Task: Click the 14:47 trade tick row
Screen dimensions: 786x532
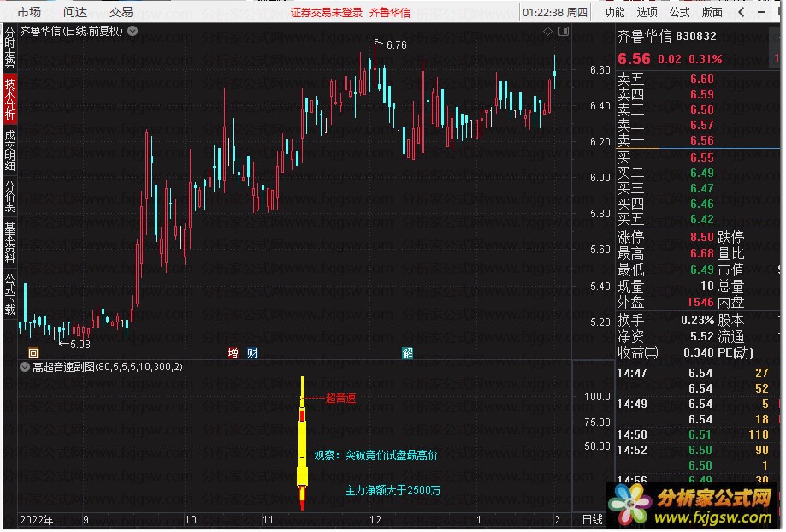Action: pos(692,374)
